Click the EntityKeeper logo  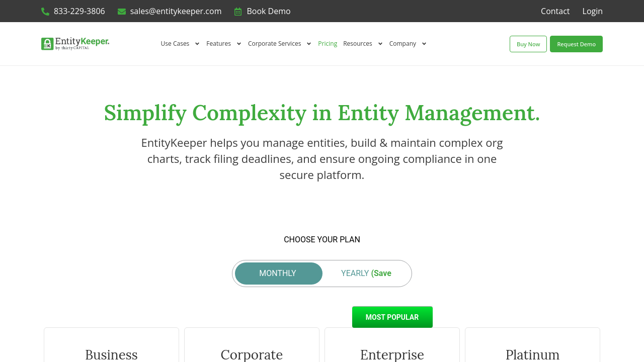click(x=74, y=44)
